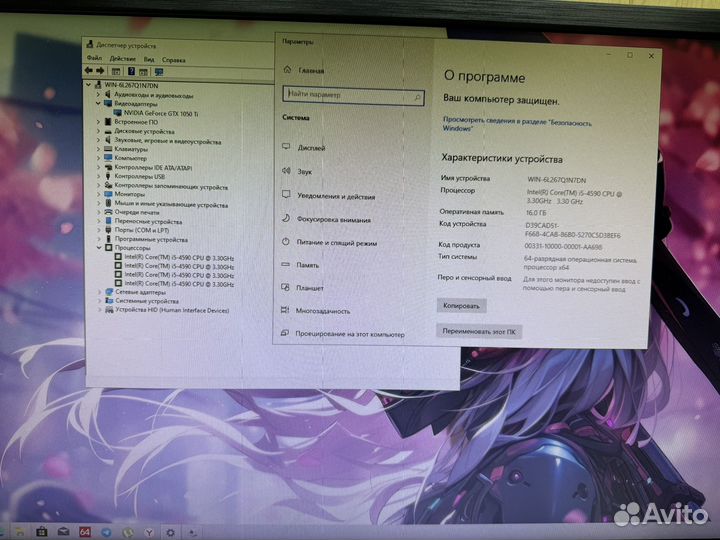This screenshot has height=540, width=720.
Task: Select Звуковые, игровые и видеоустройства row
Action: (x=163, y=141)
